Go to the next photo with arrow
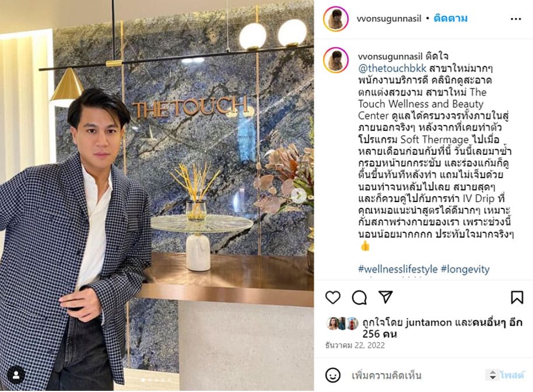Screen dimensions: 533x392 [x=299, y=196]
